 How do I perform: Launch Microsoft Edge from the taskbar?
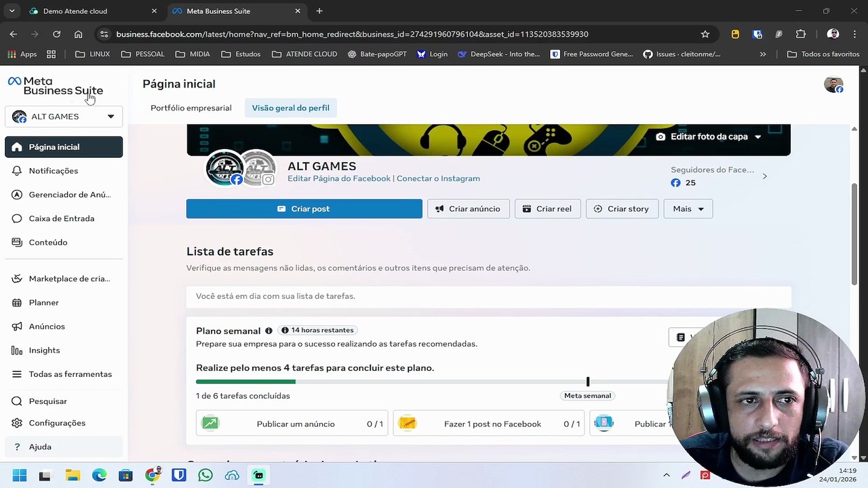[99, 475]
